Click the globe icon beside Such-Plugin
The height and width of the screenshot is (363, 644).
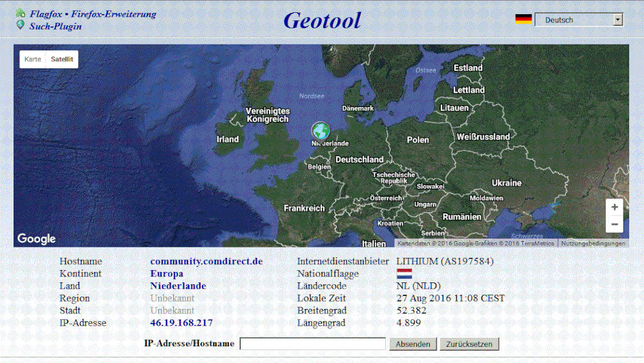click(21, 25)
